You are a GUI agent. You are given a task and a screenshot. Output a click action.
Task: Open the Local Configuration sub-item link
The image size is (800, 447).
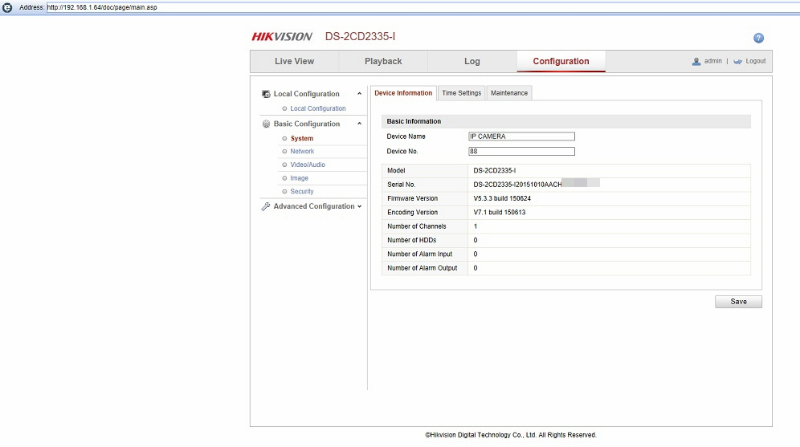(x=318, y=109)
